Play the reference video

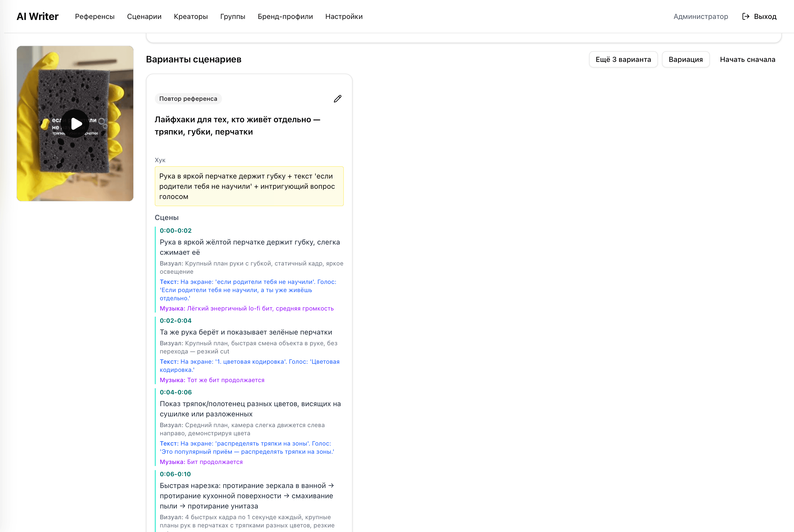click(75, 124)
